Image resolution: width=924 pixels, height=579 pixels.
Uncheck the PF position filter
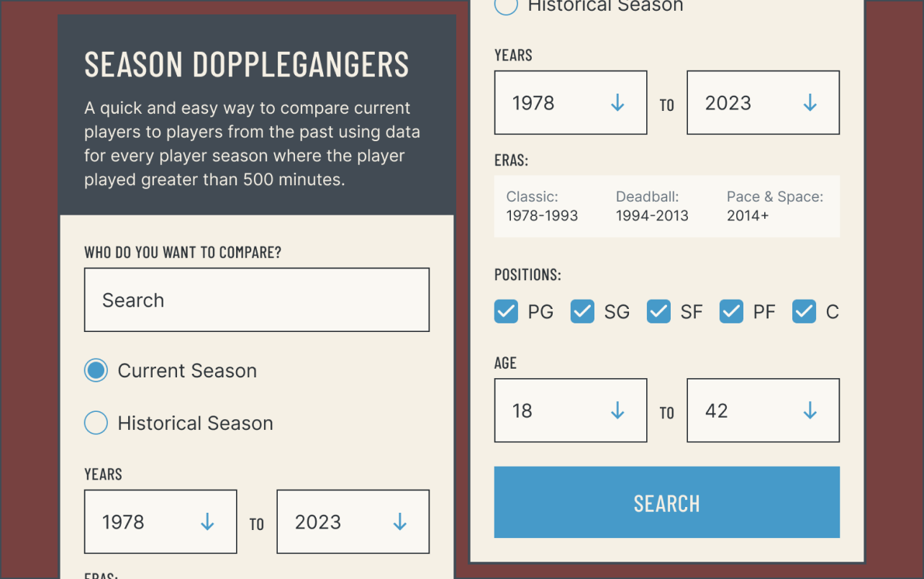point(731,311)
